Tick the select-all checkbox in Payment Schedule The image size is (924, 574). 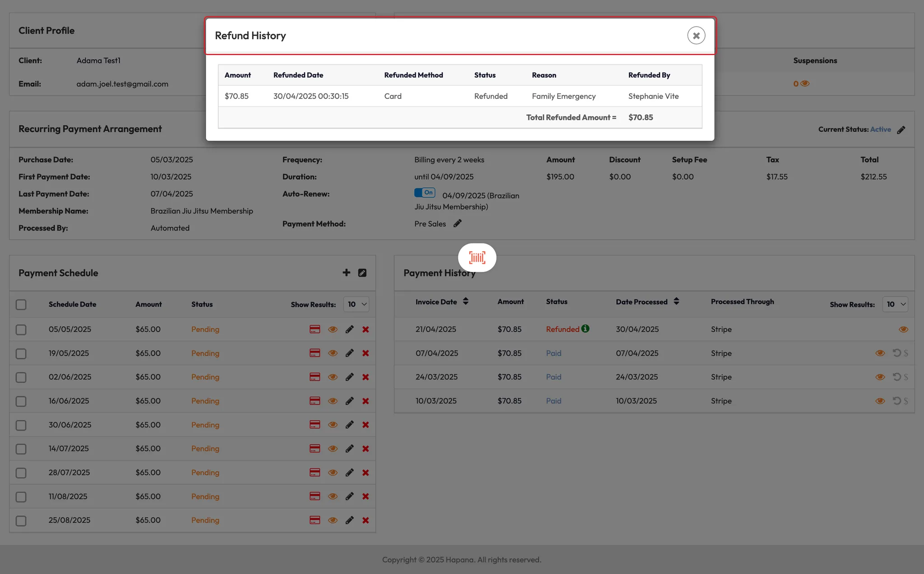pyautogui.click(x=21, y=305)
